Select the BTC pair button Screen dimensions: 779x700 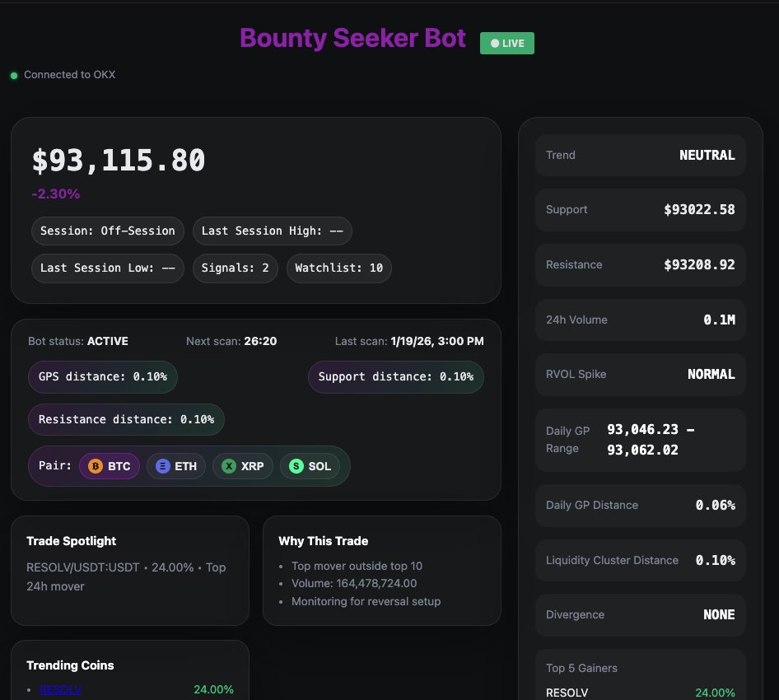[x=110, y=466]
